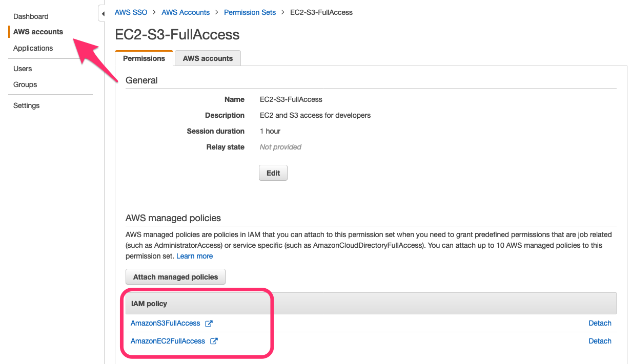Navigate to AWS Accounts via breadcrumb
Viewport: 631px width, 364px height.
pyautogui.click(x=186, y=12)
